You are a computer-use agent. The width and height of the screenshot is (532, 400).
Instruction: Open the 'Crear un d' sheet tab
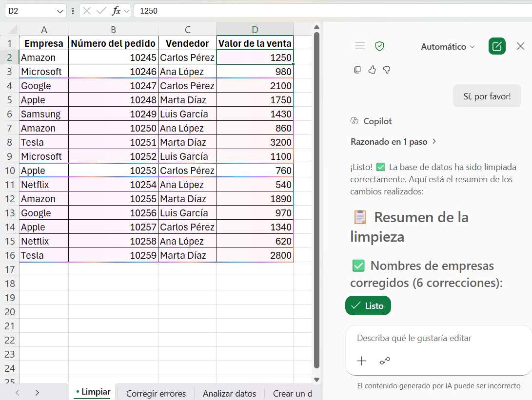292,394
